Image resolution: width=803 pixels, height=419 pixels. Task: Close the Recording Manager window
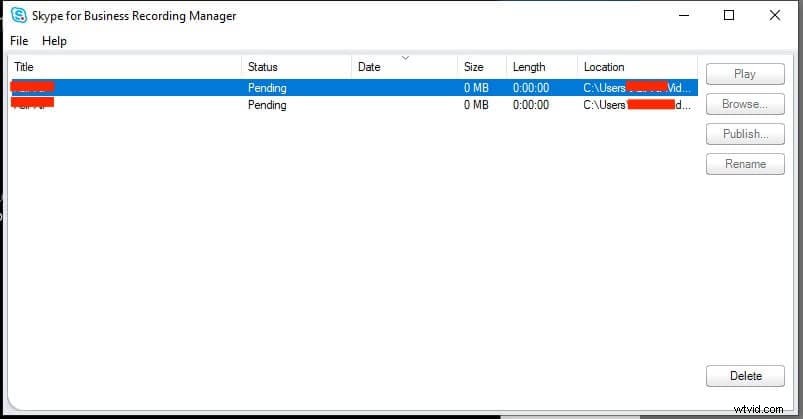(775, 15)
